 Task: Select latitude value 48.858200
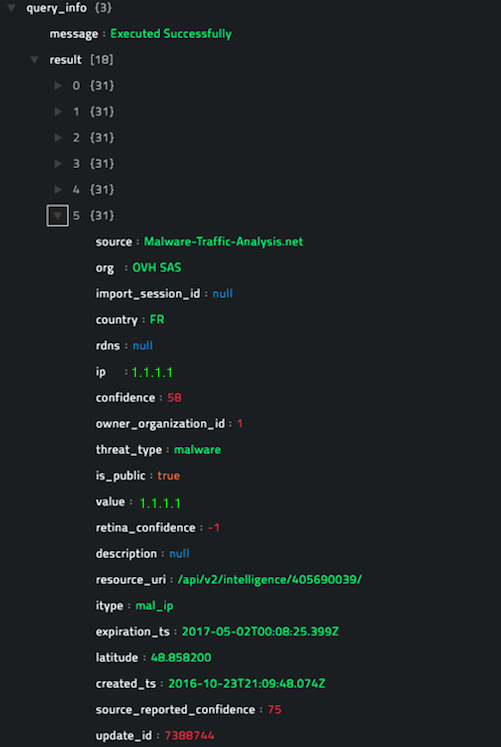coord(181,658)
